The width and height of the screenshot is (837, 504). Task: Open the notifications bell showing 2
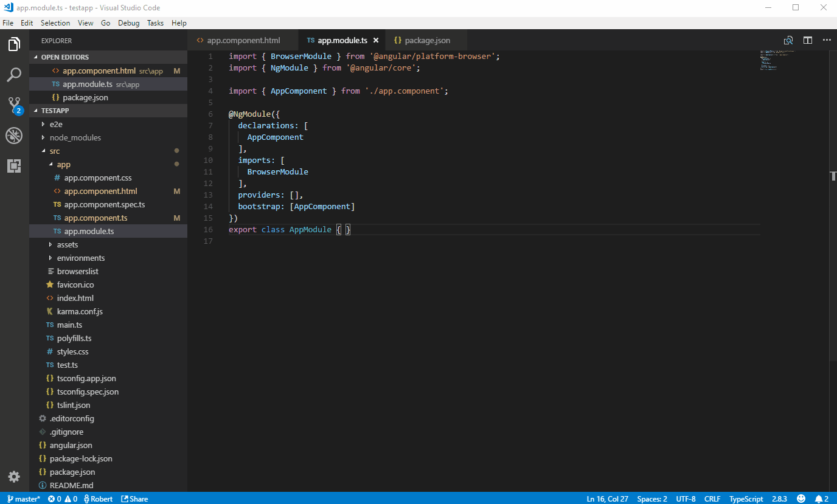click(x=822, y=499)
